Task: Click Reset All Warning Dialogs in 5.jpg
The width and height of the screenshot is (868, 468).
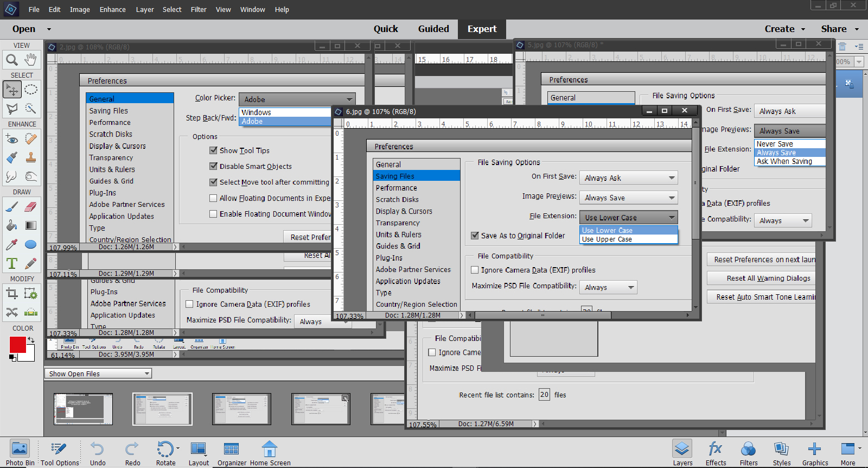Action: 761,279
